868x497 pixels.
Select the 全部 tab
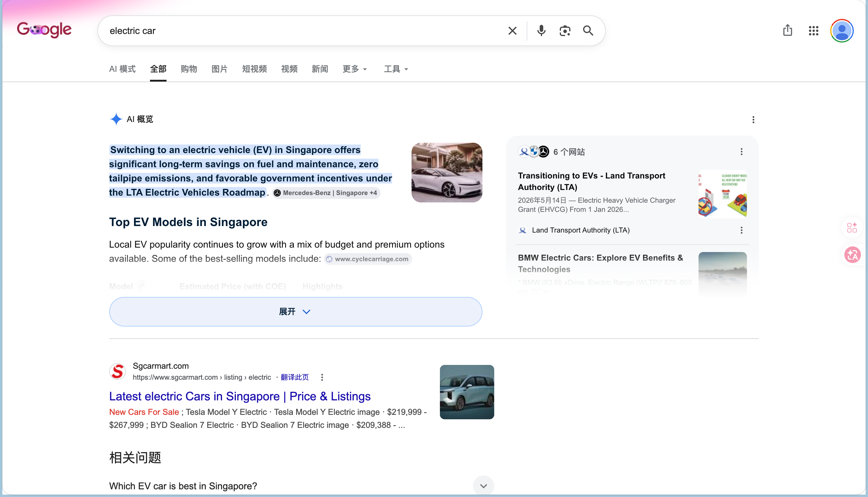click(x=158, y=69)
